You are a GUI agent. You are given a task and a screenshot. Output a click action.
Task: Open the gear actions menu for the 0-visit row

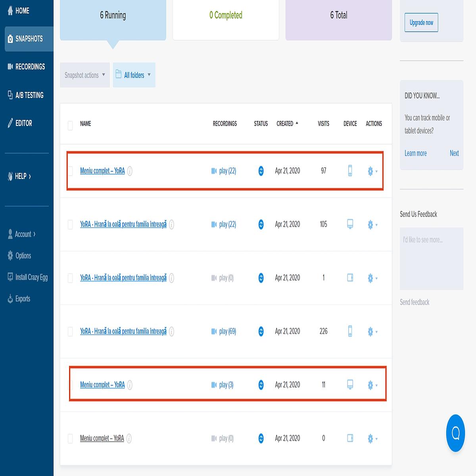[372, 438]
